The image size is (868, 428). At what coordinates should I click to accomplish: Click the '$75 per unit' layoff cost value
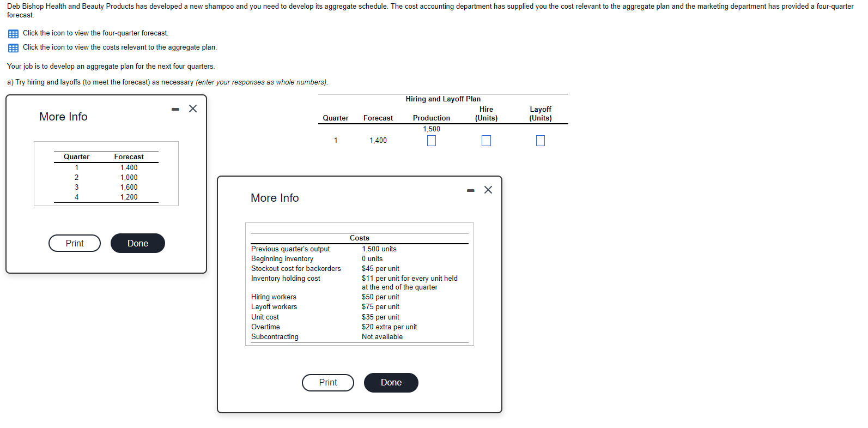[380, 307]
